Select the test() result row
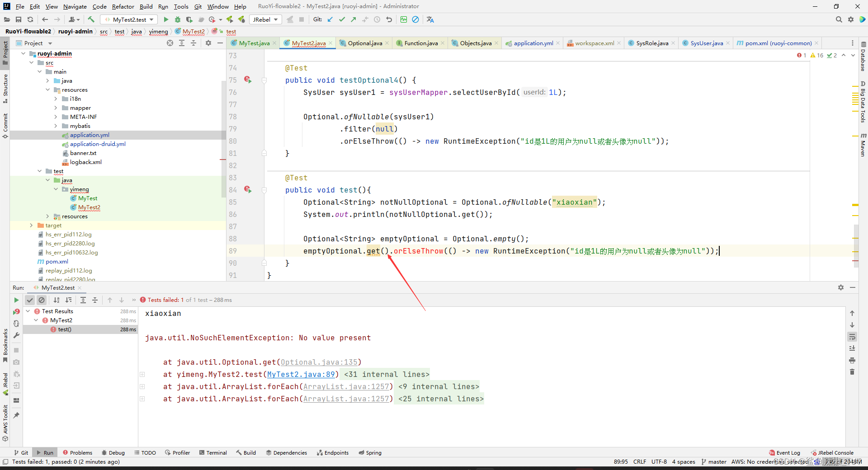This screenshot has width=868, height=470. tap(80, 329)
